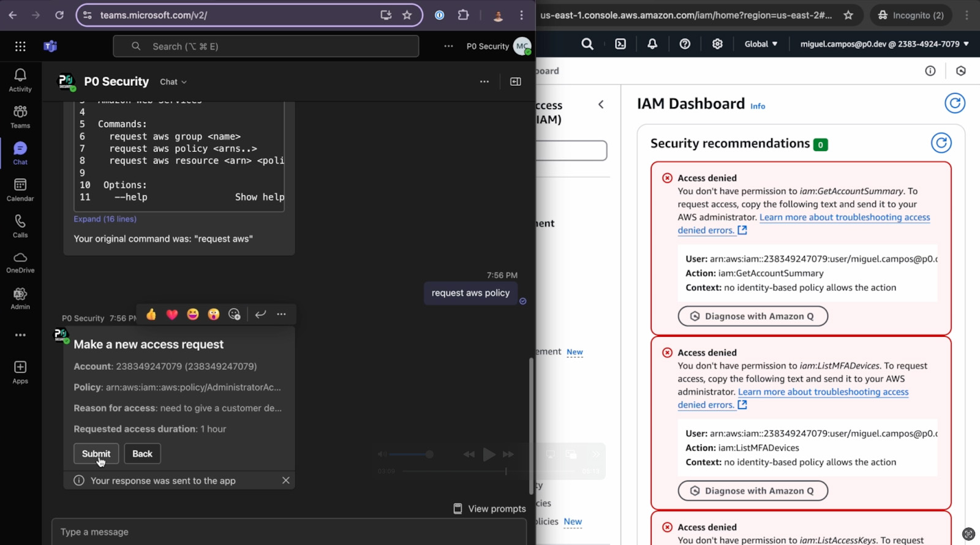Open AWS console settings gear

718,44
